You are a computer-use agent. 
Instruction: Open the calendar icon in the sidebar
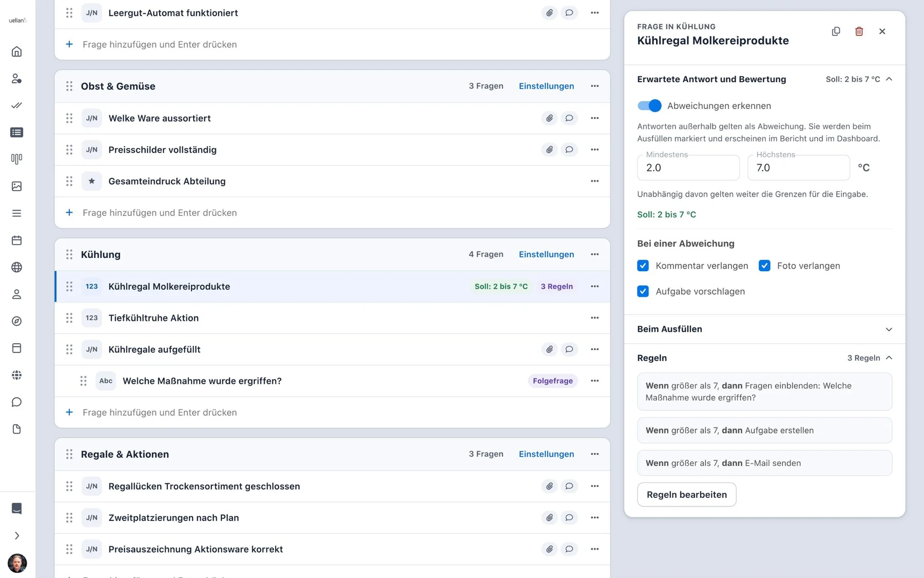(16, 240)
